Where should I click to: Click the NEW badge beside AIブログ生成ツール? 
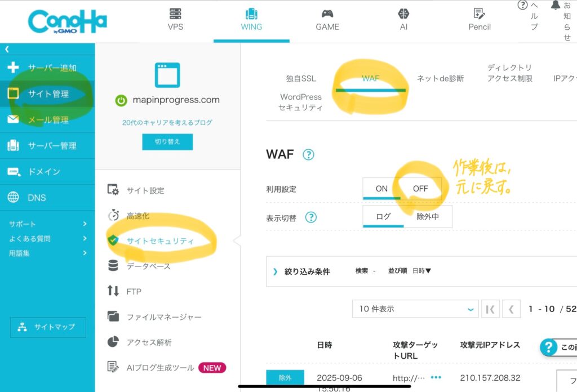(x=212, y=368)
